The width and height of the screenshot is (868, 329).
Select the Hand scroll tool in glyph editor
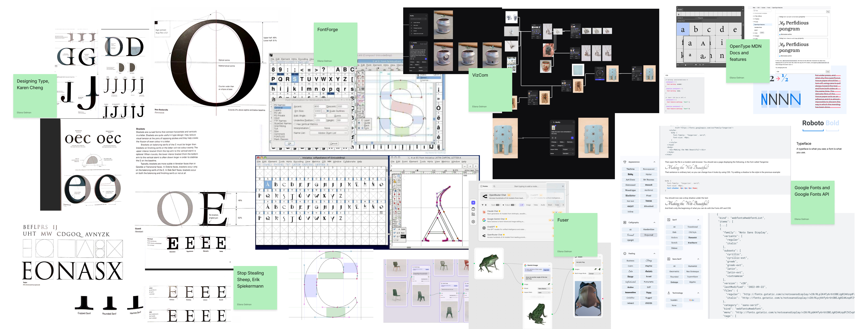click(x=399, y=181)
